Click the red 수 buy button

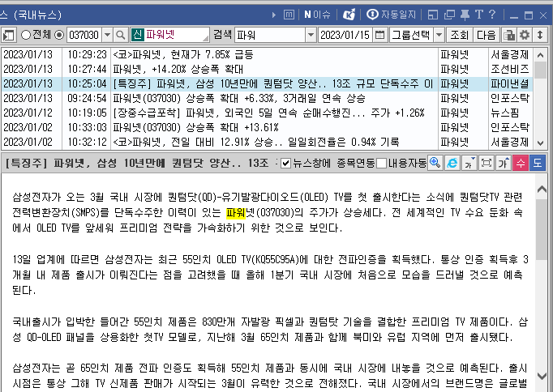(x=521, y=163)
